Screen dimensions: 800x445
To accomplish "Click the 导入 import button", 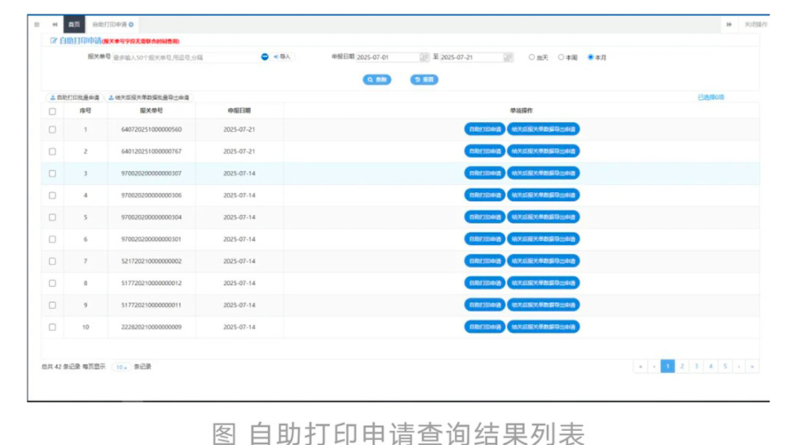I will (x=282, y=57).
